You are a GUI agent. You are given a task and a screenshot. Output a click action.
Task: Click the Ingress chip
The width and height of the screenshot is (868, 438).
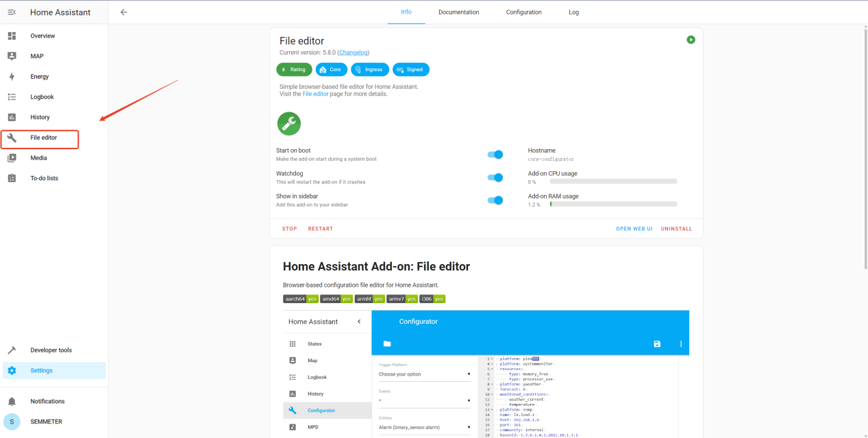(370, 69)
